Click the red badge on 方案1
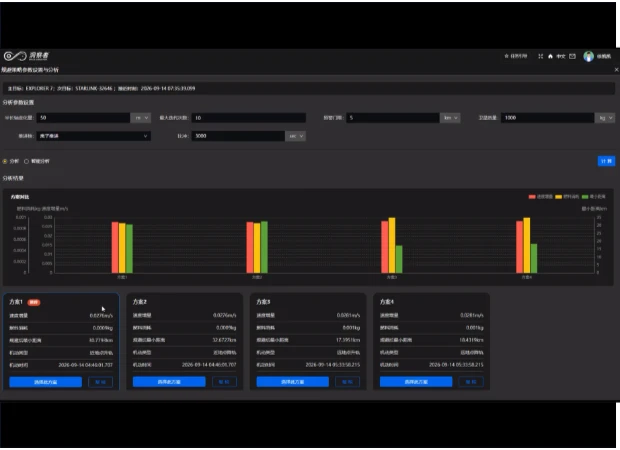This screenshot has width=620, height=450. coord(34,302)
